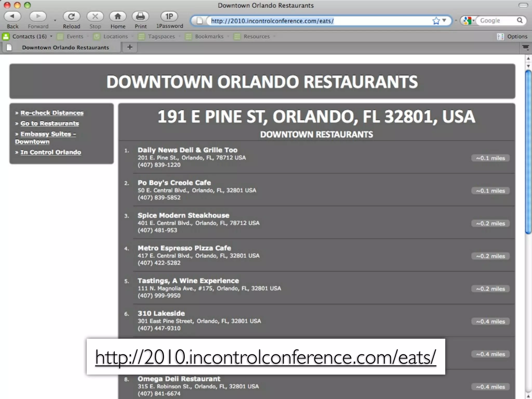Click the vertical scrollbar thumb
Viewport: 532px width, 399px height.
point(528,152)
